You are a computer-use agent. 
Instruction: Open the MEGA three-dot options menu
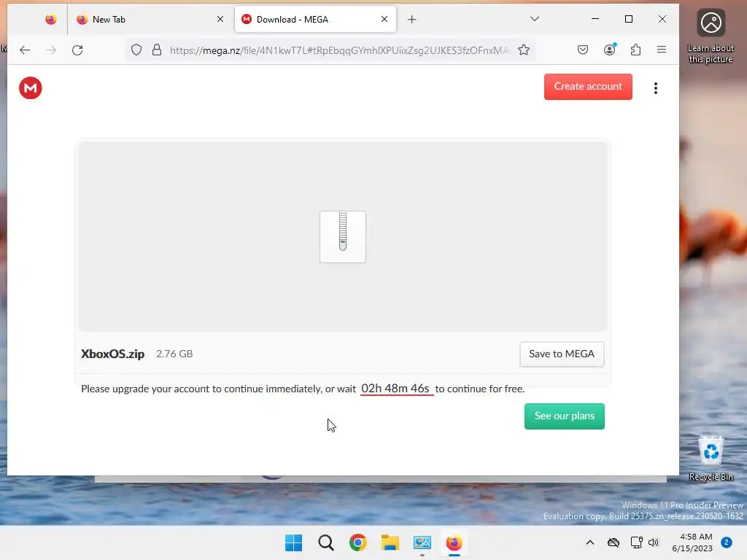click(x=656, y=88)
